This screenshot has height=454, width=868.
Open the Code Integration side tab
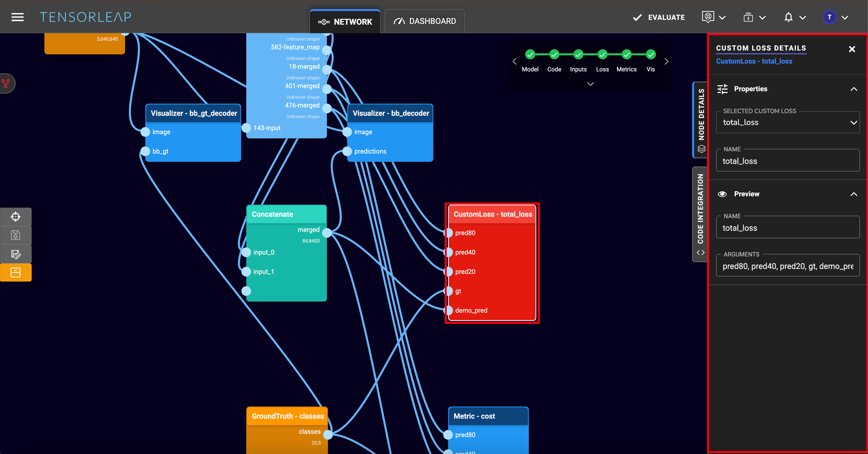point(700,214)
